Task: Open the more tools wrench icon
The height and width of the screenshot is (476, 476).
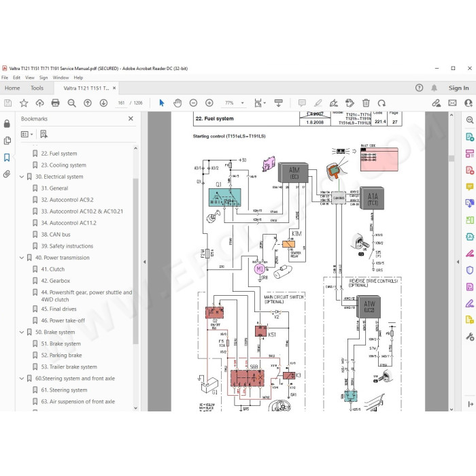Action: tap(470, 337)
